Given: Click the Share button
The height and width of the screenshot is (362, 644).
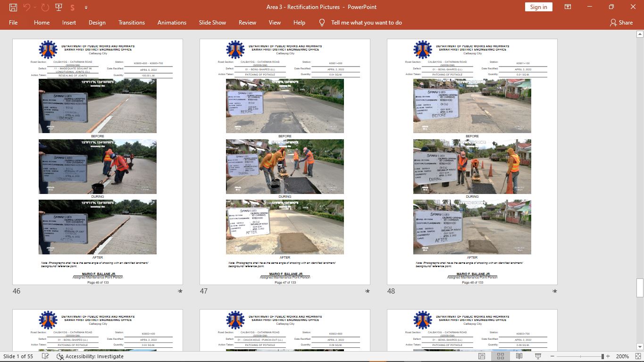Looking at the screenshot, I should click(621, 22).
